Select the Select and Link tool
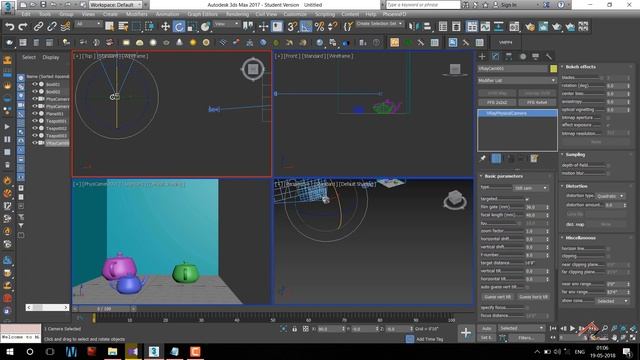 pos(38,27)
